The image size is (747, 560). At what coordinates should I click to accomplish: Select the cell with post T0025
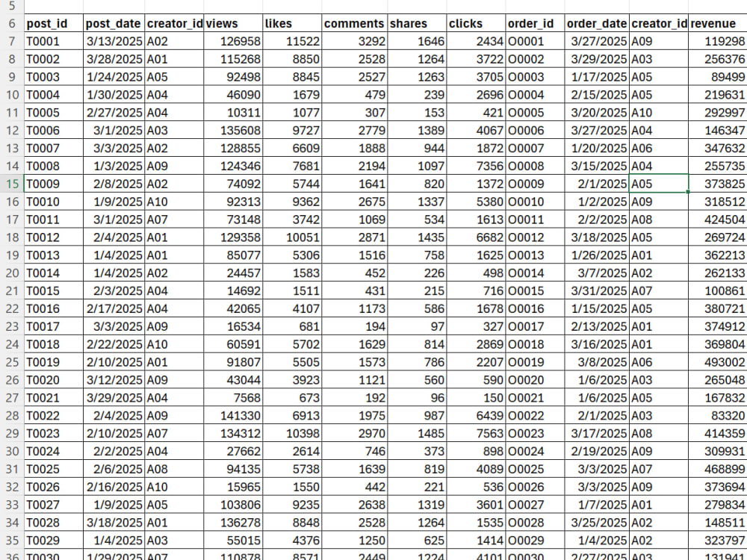coord(53,469)
